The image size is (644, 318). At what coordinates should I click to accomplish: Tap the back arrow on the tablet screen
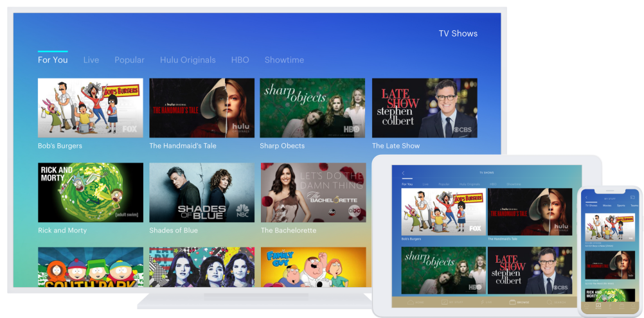click(404, 173)
